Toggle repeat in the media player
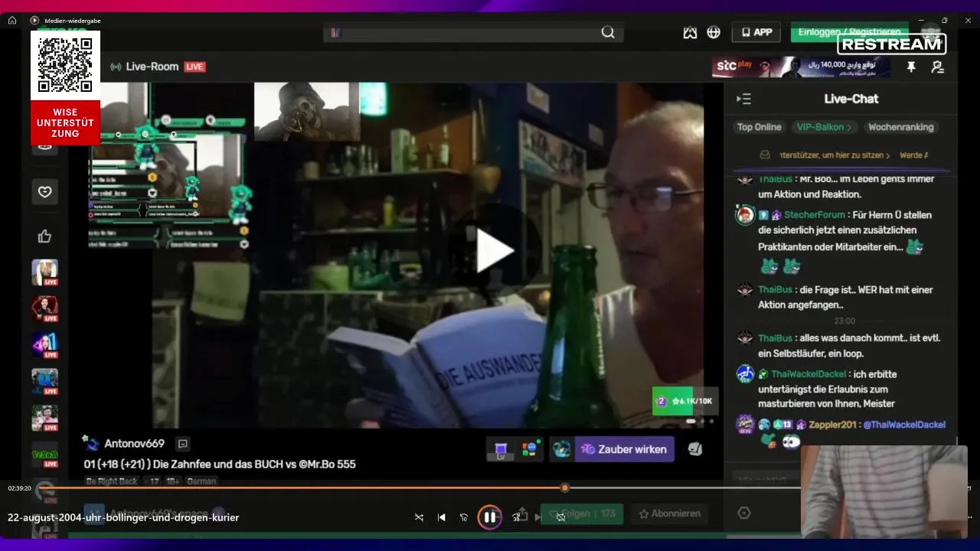 coord(560,517)
